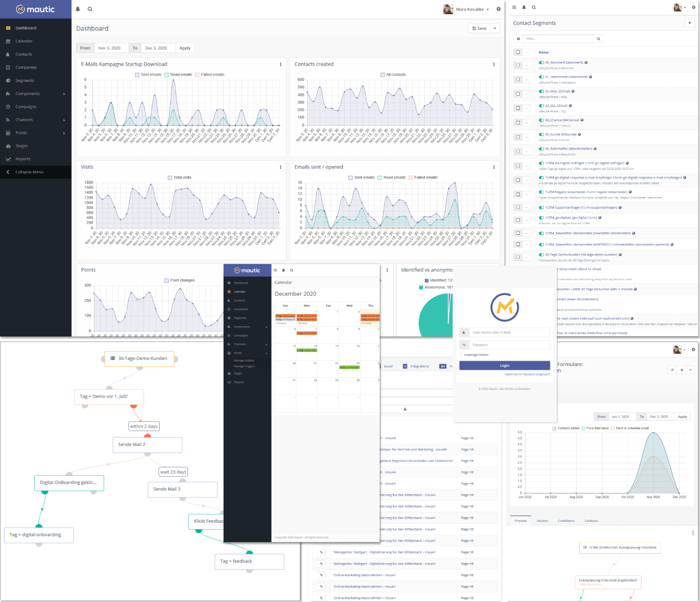This screenshot has height=602, width=700.
Task: Toggle 'All contacts' legend swatch in Contacts created
Action: 382,75
